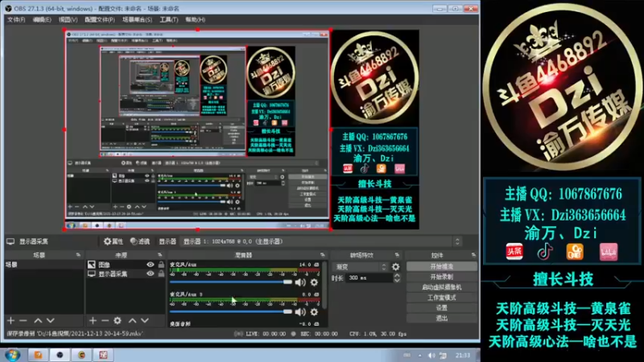Click the mixer panel vertical scrollbar
This screenshot has height=362, width=644.
(x=325, y=285)
